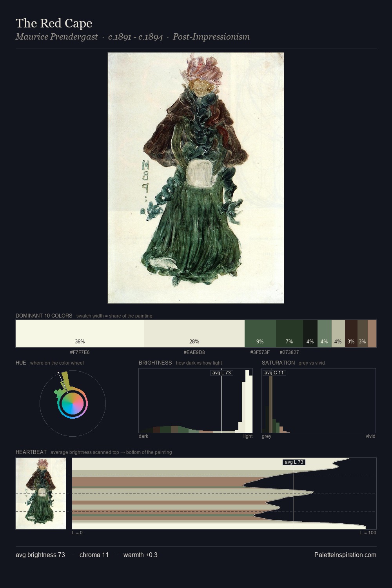Click hex code #F7F7E6
The height and width of the screenshot is (588, 392).
point(80,352)
